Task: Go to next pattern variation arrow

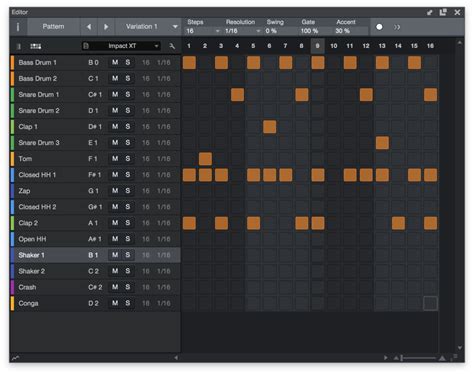Action: 106,27
